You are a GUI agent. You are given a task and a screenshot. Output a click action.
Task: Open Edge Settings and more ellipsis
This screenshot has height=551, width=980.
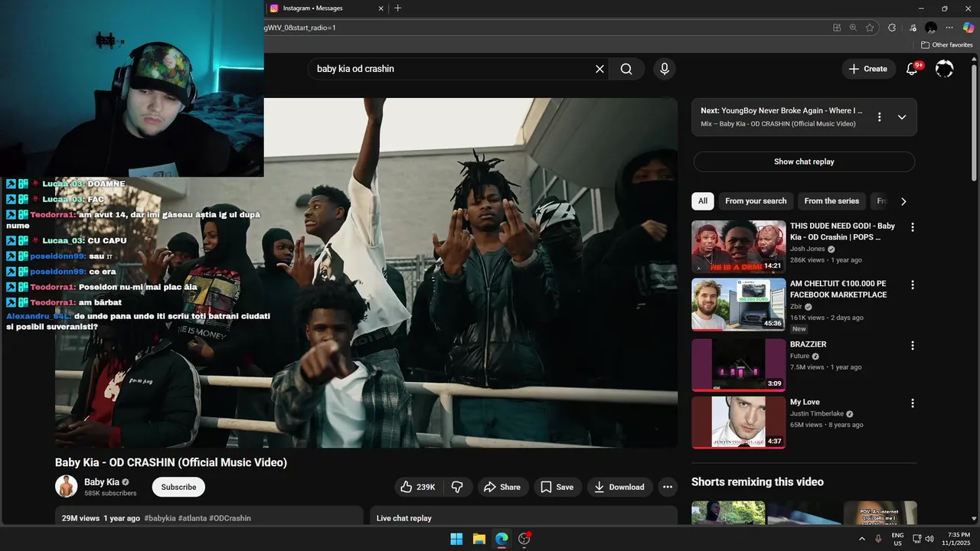tap(950, 28)
